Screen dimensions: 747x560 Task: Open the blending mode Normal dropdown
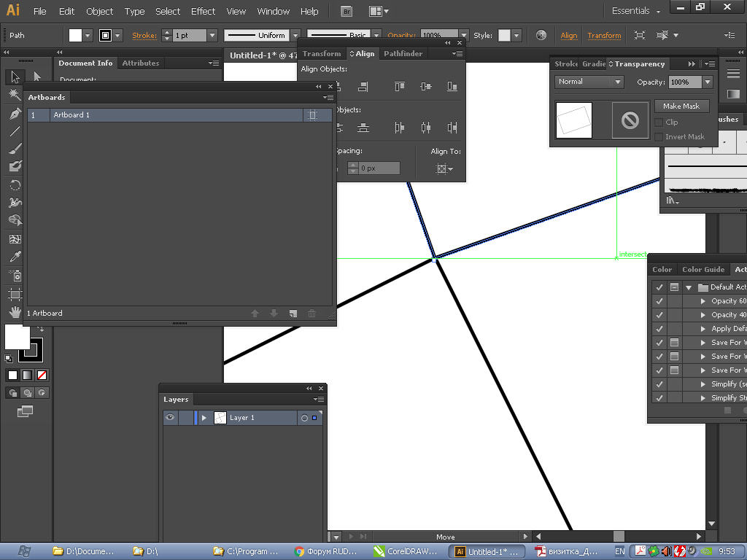(x=588, y=82)
